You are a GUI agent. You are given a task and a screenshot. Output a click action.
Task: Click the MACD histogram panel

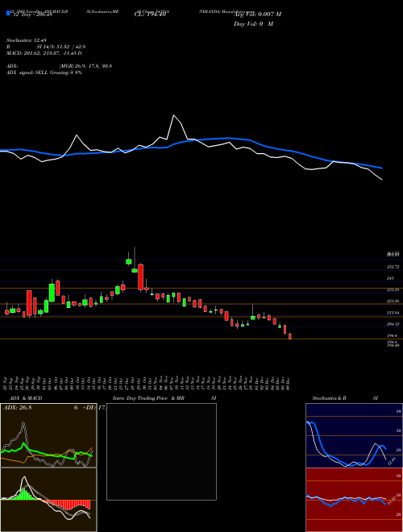[x=48, y=500]
